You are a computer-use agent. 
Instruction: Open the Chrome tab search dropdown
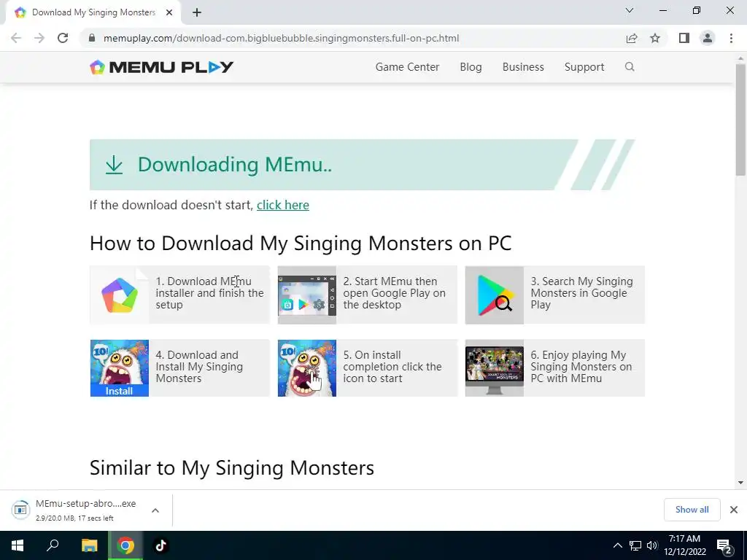[x=630, y=10]
